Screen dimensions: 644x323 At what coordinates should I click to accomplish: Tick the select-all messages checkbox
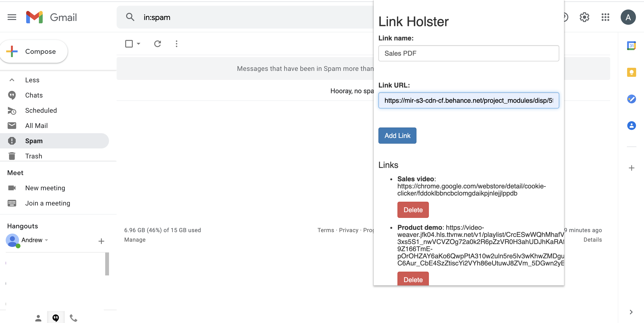129,44
